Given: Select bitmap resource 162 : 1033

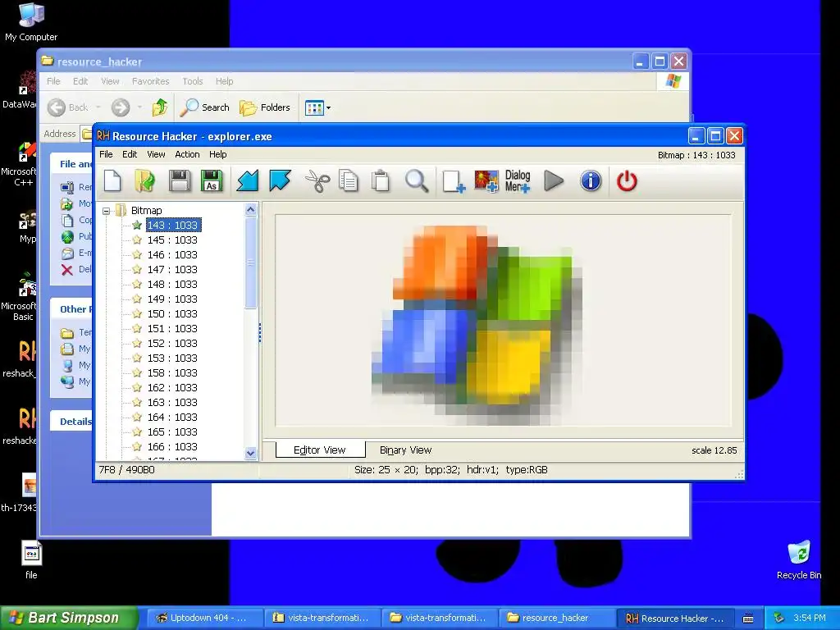Looking at the screenshot, I should pyautogui.click(x=172, y=387).
